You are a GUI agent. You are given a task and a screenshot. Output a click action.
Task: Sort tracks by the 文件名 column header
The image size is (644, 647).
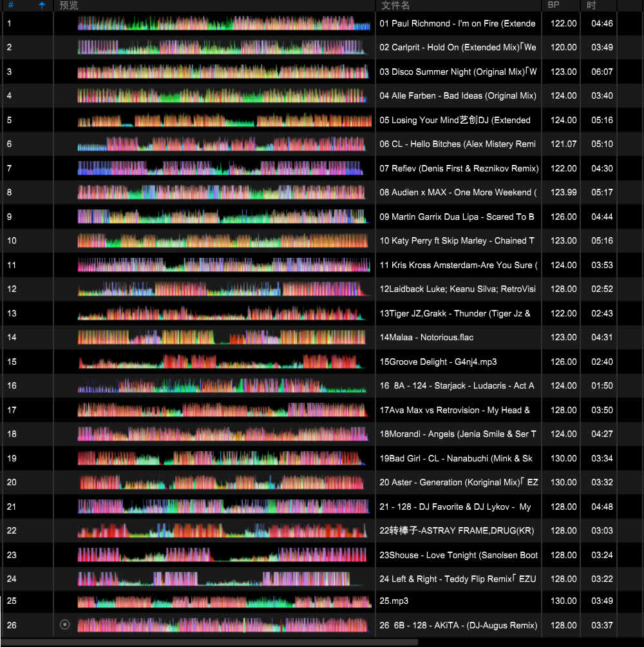(395, 5)
